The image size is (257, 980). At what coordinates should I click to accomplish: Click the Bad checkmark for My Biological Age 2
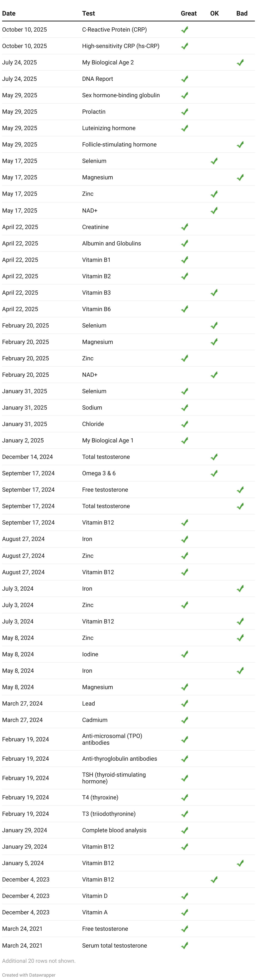pos(240,62)
